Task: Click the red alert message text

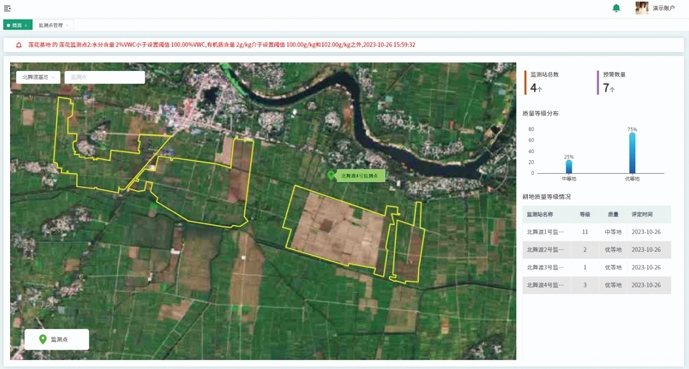Action: 222,45
